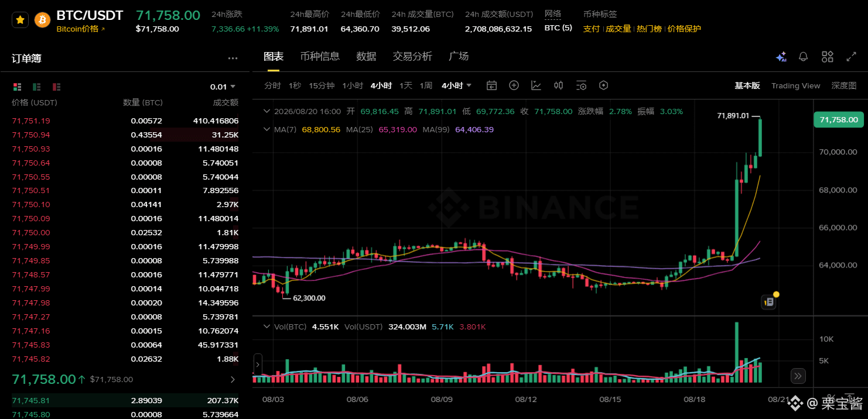Screen dimensions: 868x419
Task: Select the 15分钟 time interval
Action: (x=322, y=85)
